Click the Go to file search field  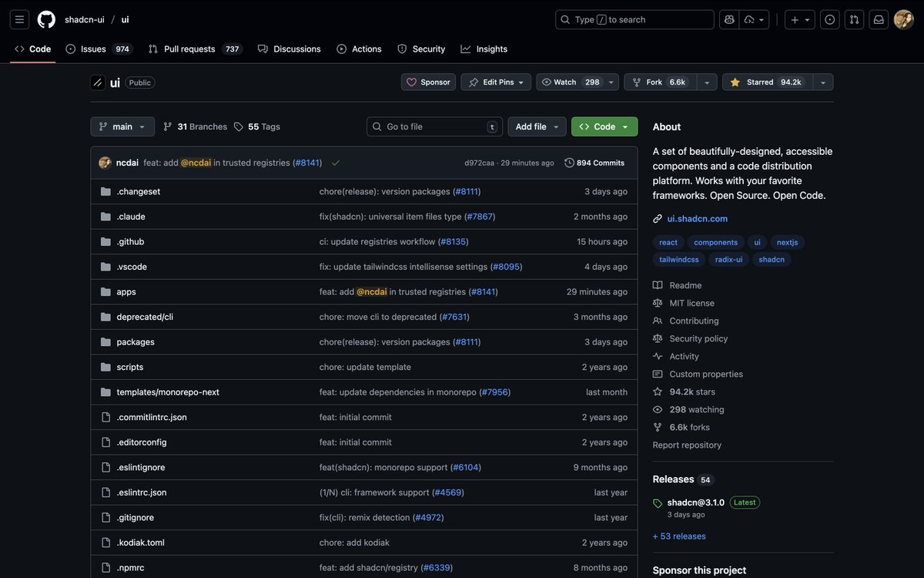[x=434, y=126]
